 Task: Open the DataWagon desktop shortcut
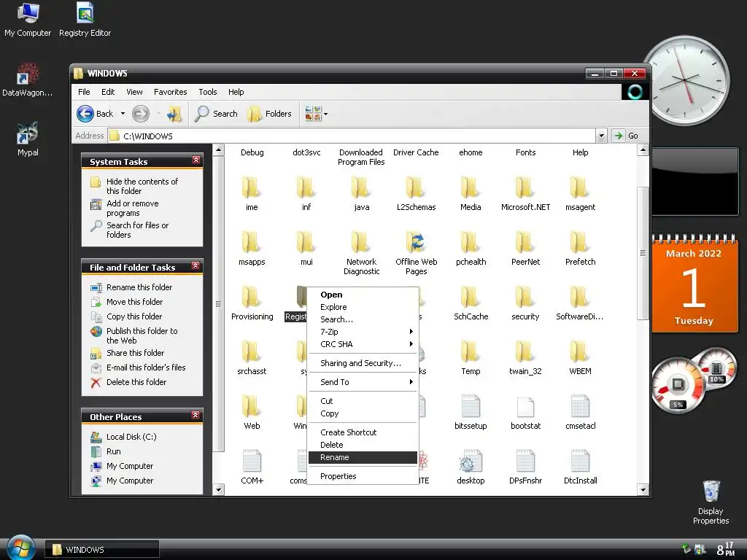point(28,79)
